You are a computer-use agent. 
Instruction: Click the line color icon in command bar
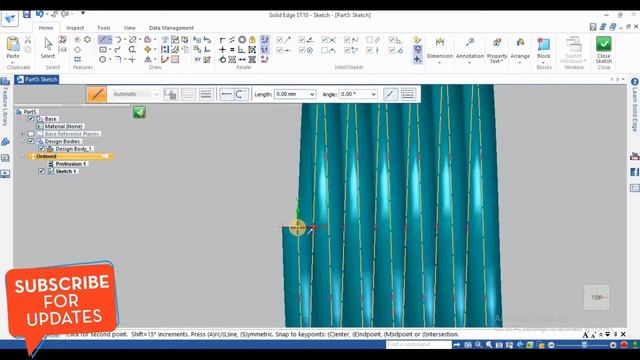[x=170, y=94]
